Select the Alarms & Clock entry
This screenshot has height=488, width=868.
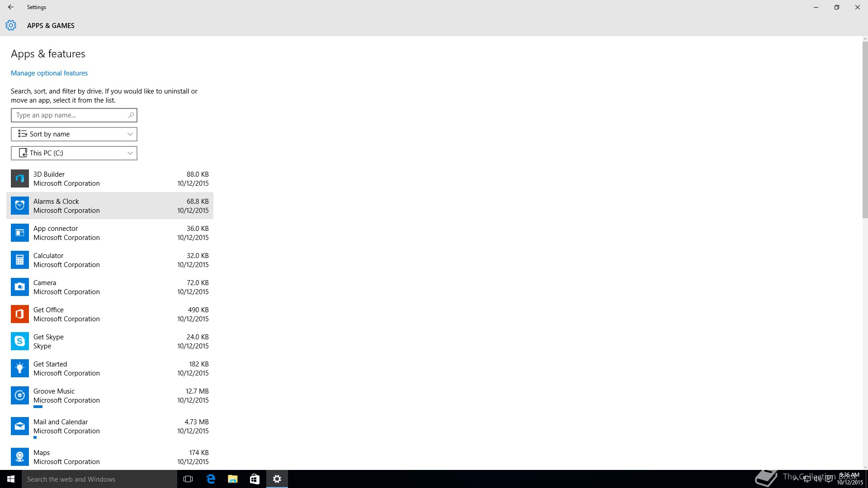[110, 206]
